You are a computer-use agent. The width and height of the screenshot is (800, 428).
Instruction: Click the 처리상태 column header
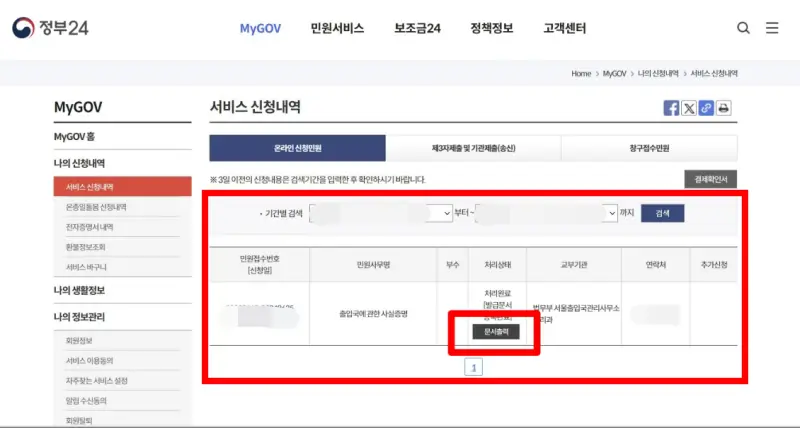coord(497,265)
